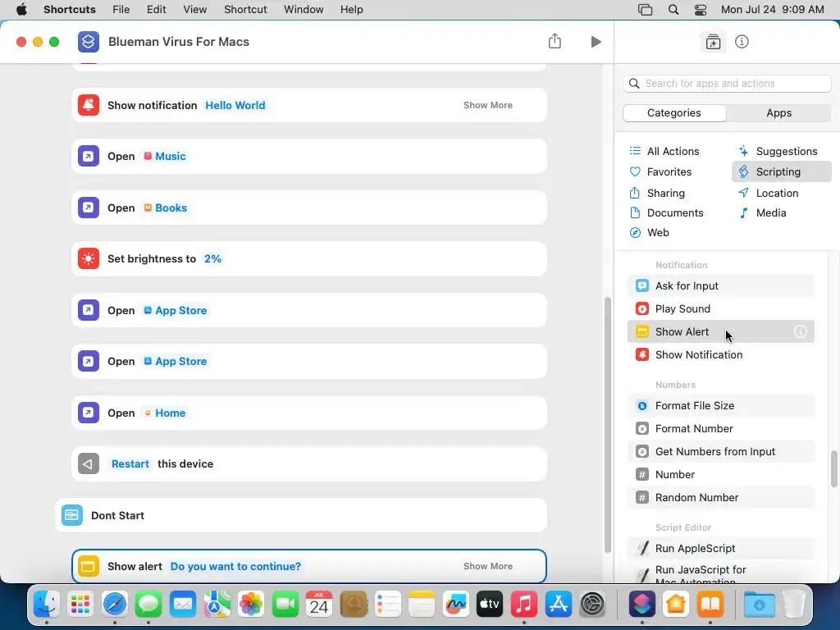Edit the 2% brightness value
The height and width of the screenshot is (630, 840).
click(x=212, y=258)
